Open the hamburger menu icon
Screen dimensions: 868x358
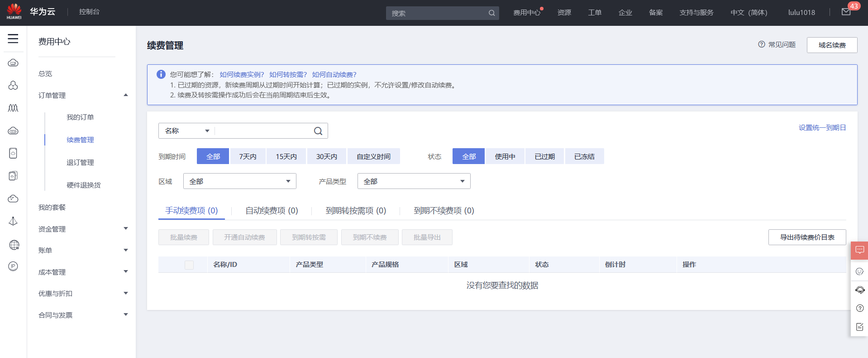click(x=13, y=39)
